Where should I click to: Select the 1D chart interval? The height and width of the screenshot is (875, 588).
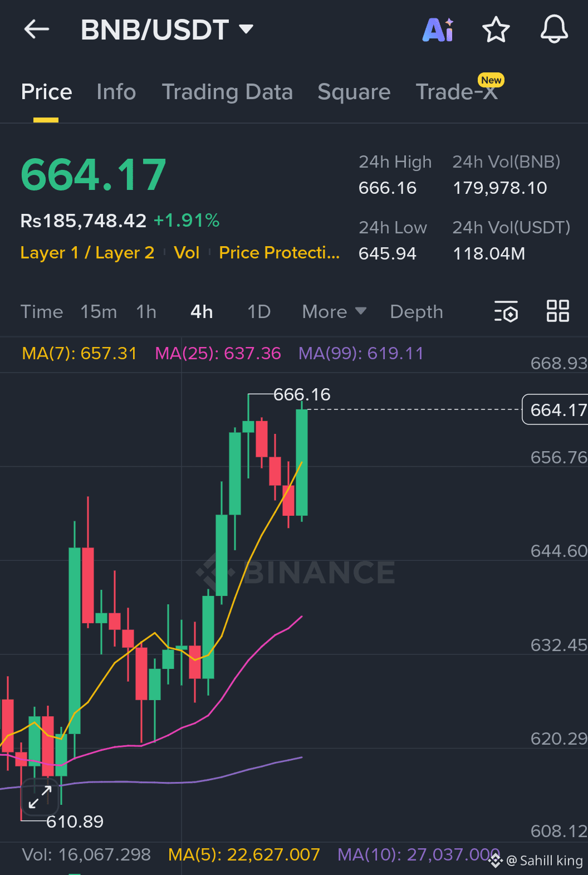[259, 312]
